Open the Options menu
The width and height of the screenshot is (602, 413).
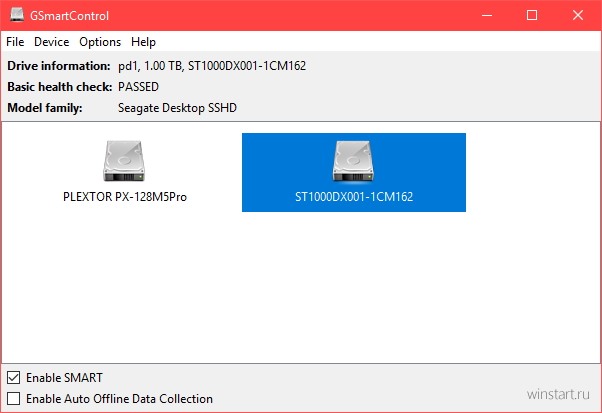pos(100,42)
